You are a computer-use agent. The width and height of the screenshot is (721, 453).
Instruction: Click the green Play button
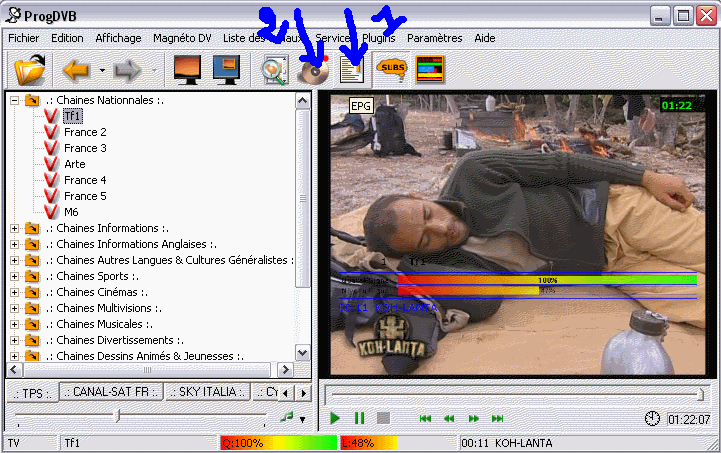(x=335, y=418)
